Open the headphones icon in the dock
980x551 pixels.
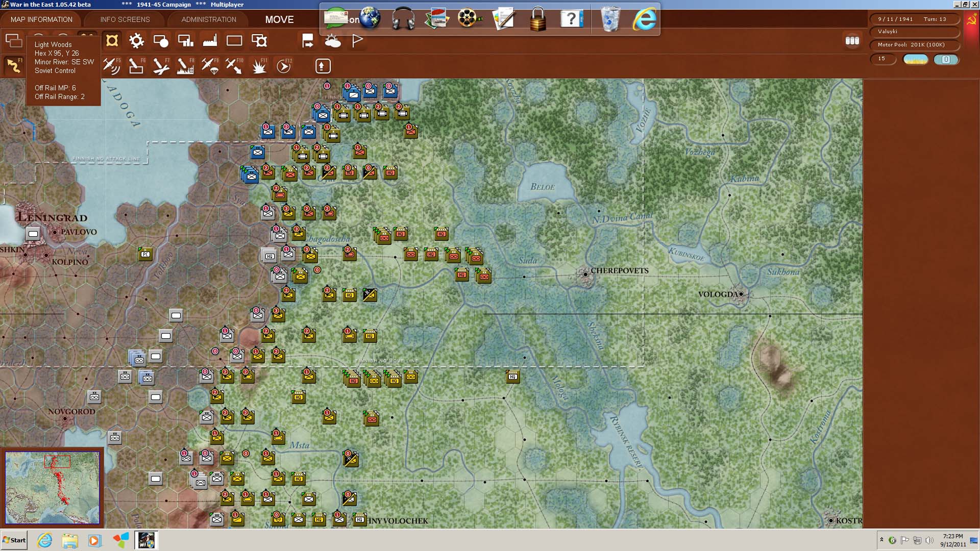tap(403, 19)
